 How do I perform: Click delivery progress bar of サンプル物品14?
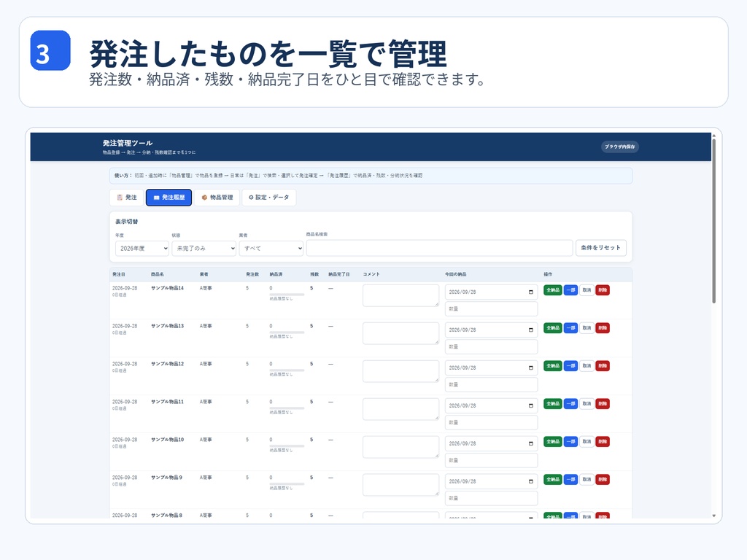(287, 295)
